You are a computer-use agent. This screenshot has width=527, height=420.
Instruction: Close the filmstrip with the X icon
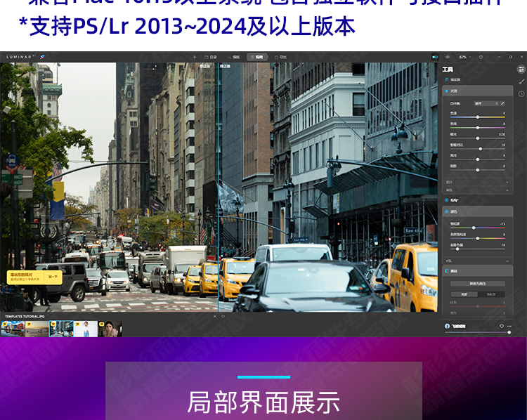click(215, 317)
